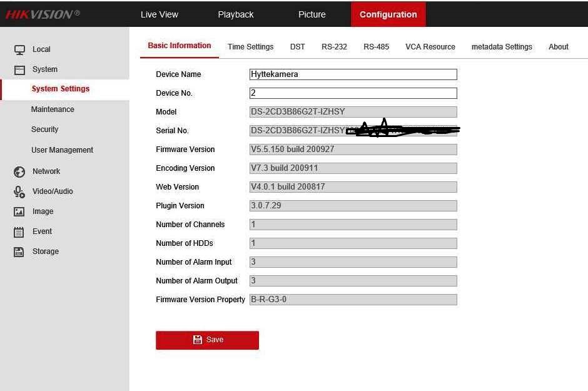Viewport: 588px width, 391px height.
Task: Click the Local monitor icon in sidebar
Action: 19,49
